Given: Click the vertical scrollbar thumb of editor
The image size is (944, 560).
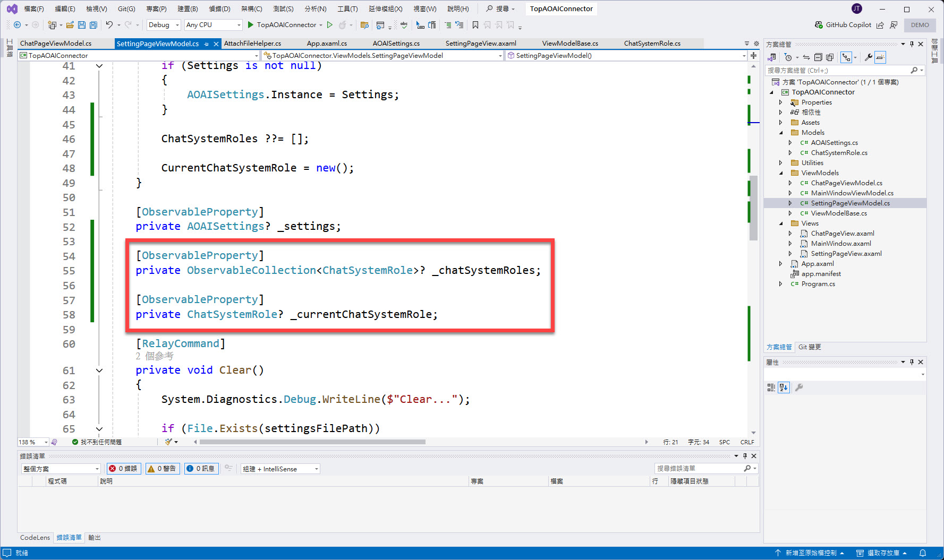Looking at the screenshot, I should tap(753, 208).
